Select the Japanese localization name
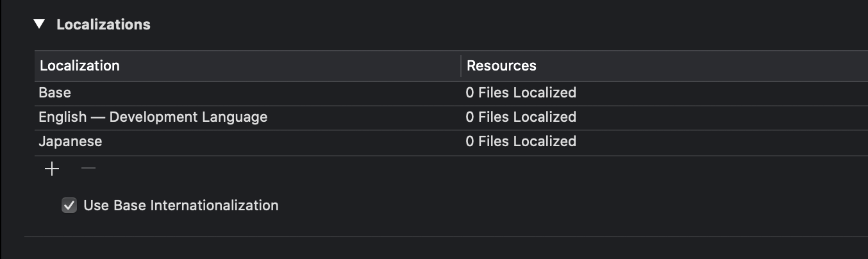 pyautogui.click(x=71, y=142)
